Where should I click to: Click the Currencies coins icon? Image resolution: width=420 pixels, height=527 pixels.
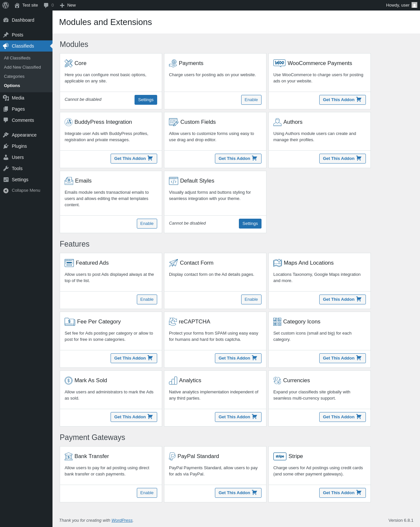277,380
